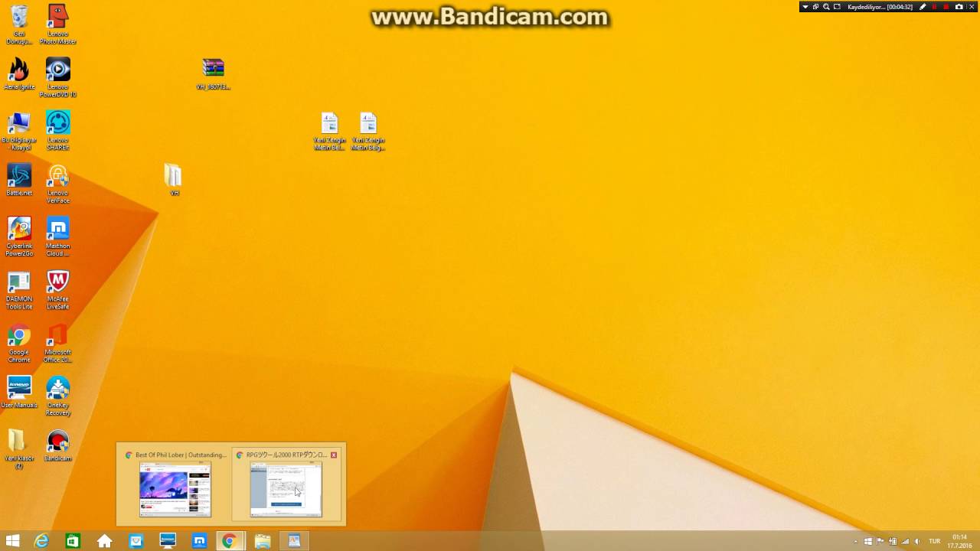Image resolution: width=980 pixels, height=551 pixels.
Task: Open the Windows Start button
Action: point(12,541)
